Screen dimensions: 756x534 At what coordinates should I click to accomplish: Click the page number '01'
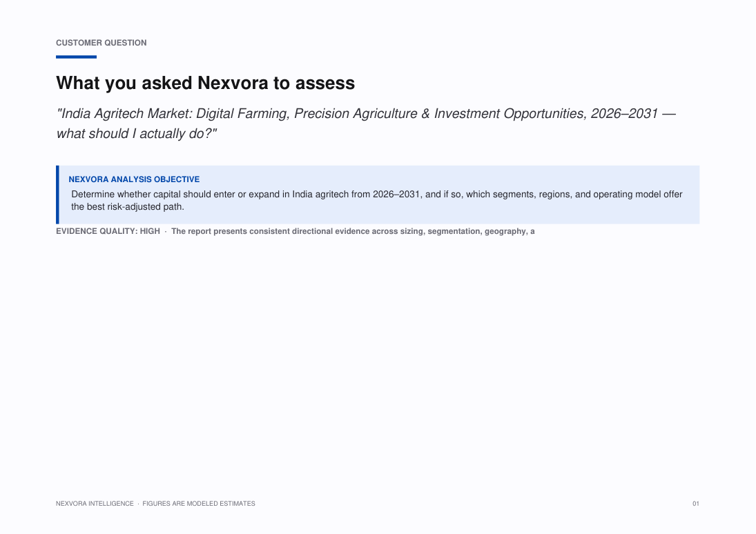pyautogui.click(x=696, y=504)
